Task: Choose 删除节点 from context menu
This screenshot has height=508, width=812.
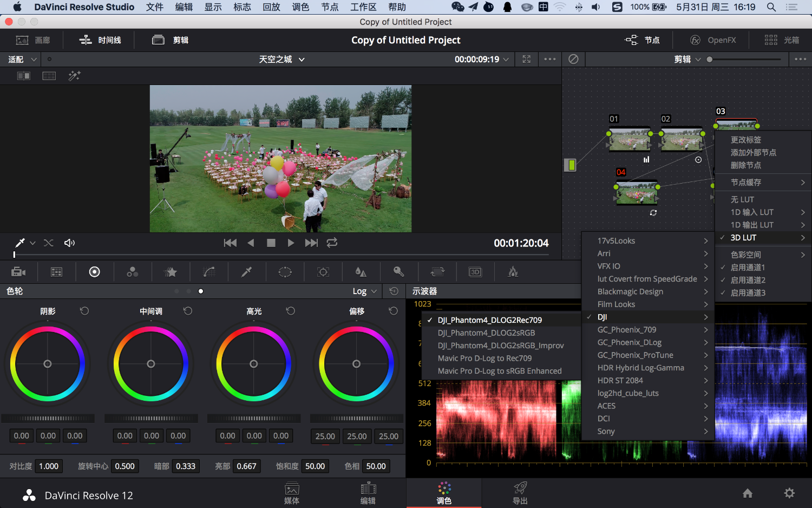Action: pos(763,165)
